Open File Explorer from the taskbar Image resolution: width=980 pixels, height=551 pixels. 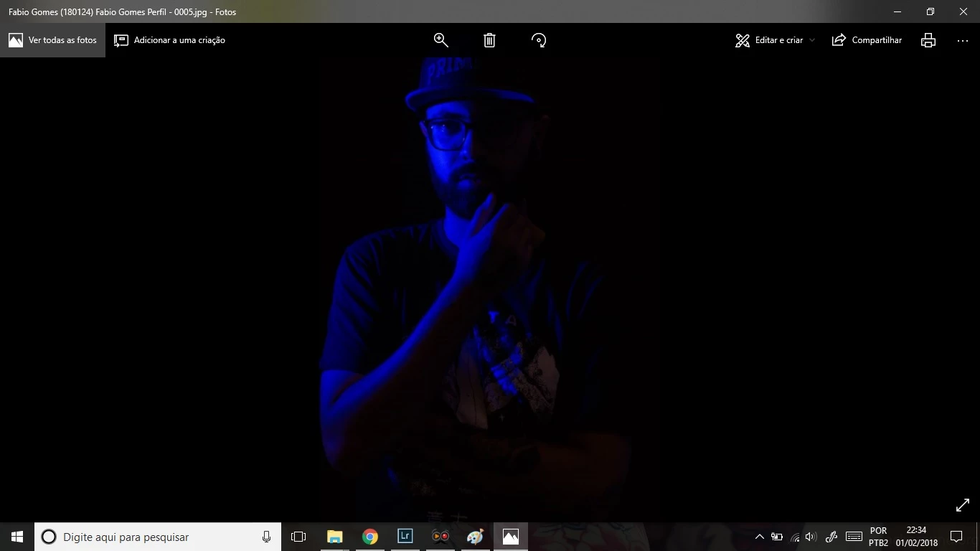coord(334,537)
